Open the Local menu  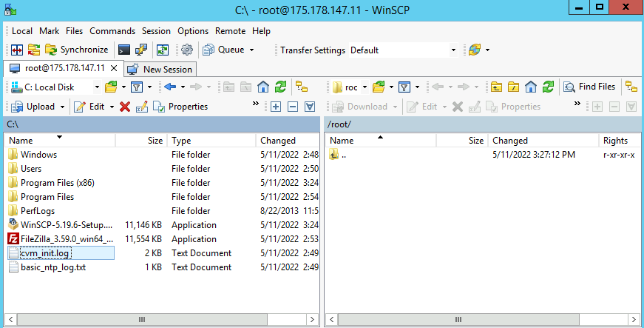[x=22, y=31]
